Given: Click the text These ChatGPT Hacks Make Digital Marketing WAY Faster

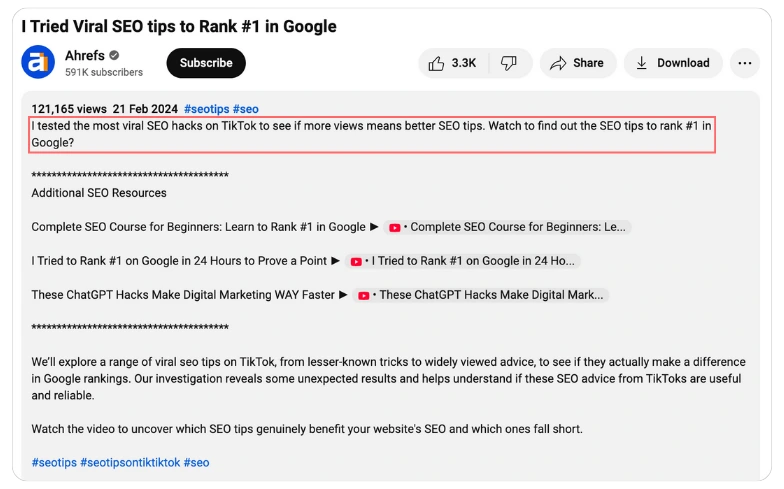Looking at the screenshot, I should coord(183,295).
